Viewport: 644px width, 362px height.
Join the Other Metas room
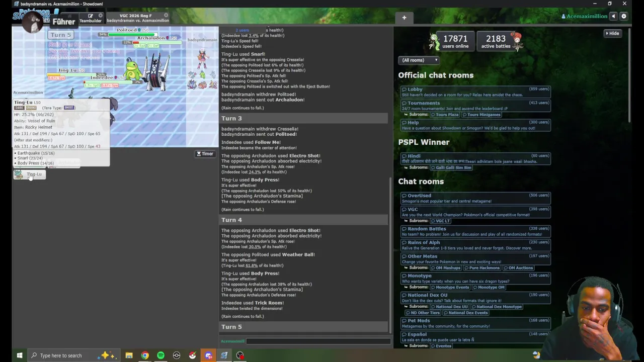tap(475, 259)
